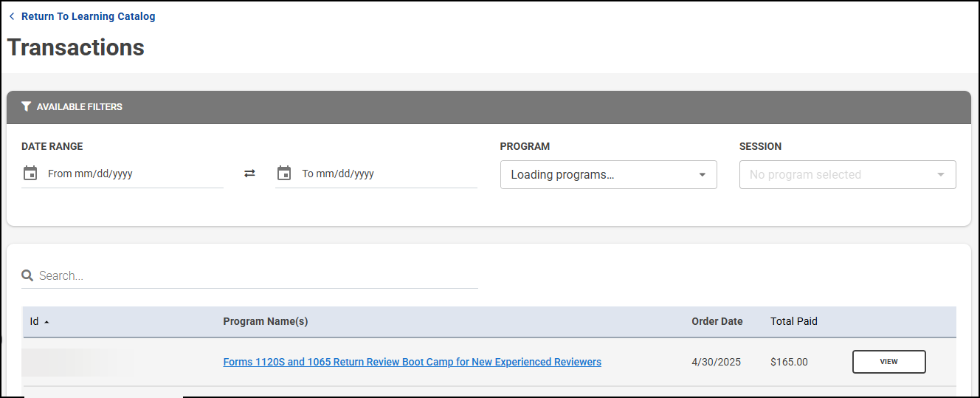The image size is (980, 398).
Task: Click the Program Name(s) column header
Action: [x=266, y=321]
